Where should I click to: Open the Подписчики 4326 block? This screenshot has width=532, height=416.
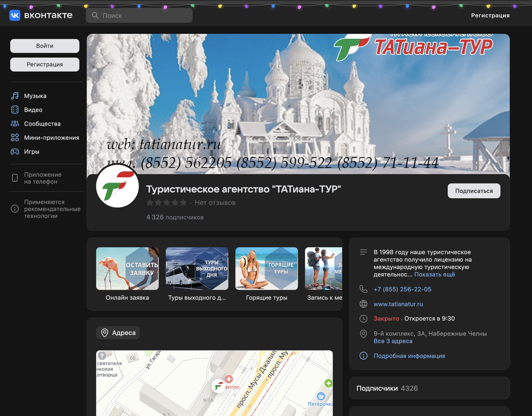430,388
